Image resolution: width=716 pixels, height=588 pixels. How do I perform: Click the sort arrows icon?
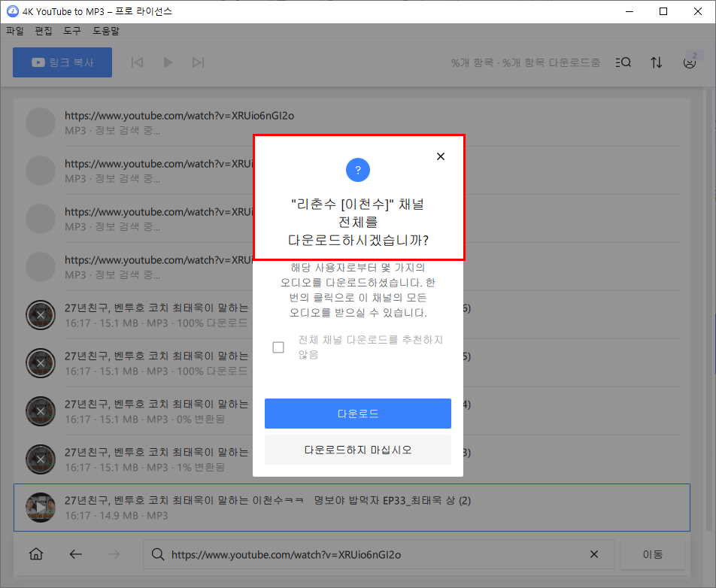656,62
